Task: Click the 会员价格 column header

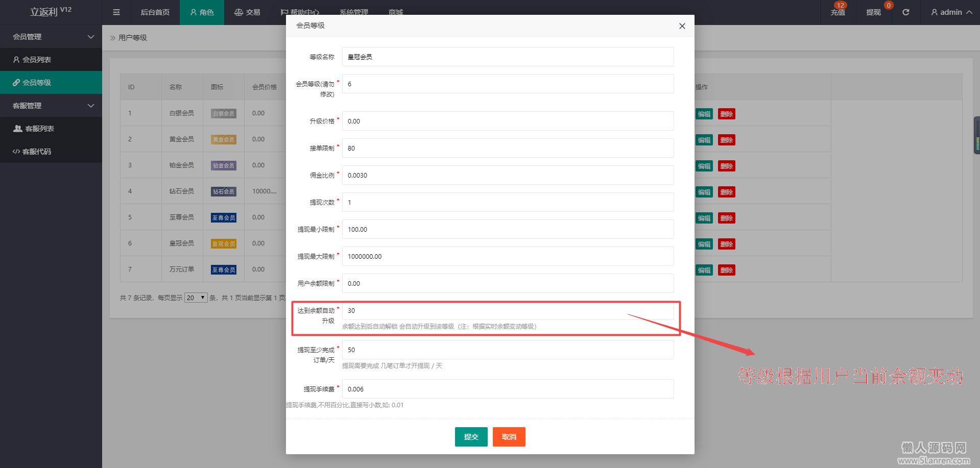Action: (265, 87)
